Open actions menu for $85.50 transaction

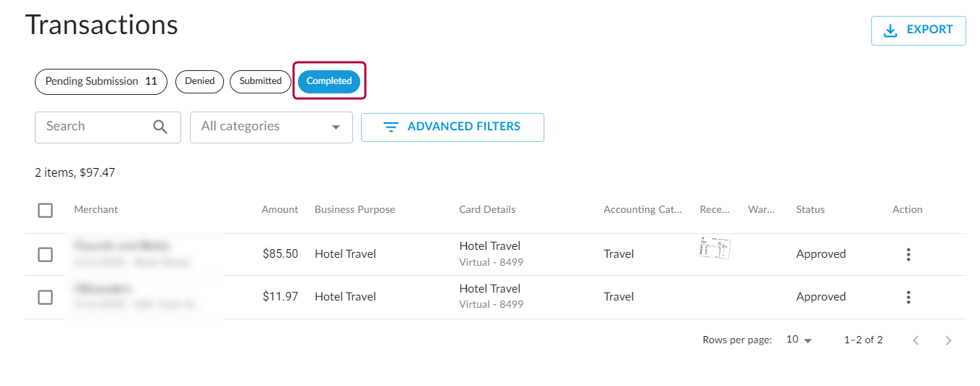(908, 254)
